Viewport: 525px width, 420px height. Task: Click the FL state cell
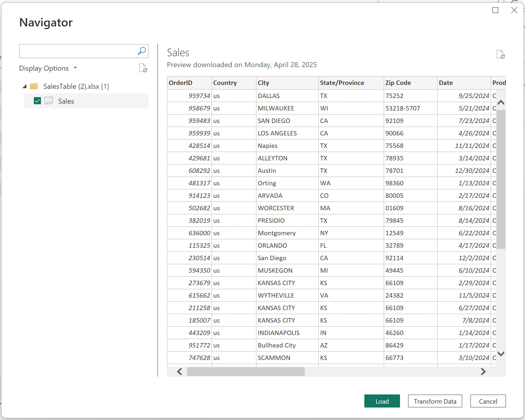(351, 246)
